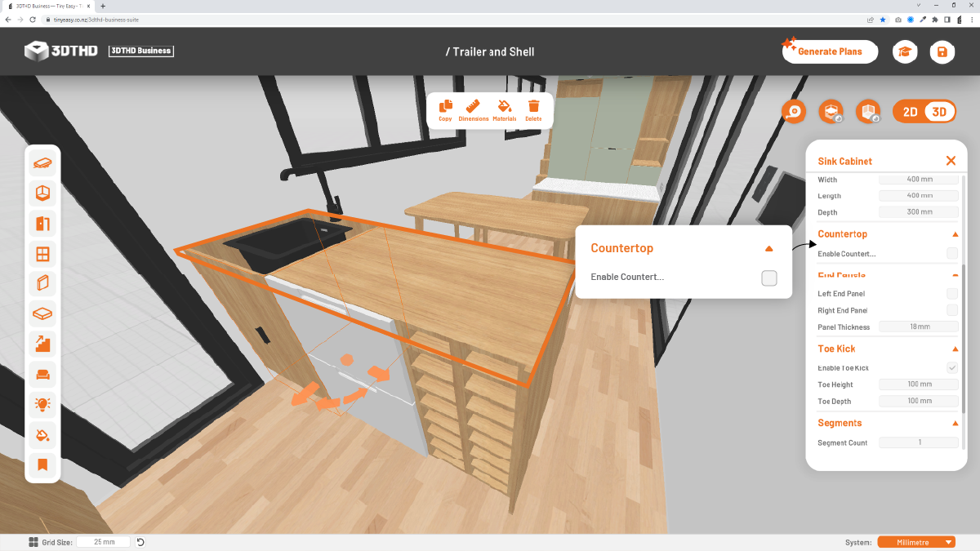Edit the Toe Depth field
The image size is (980, 551).
coord(919,401)
